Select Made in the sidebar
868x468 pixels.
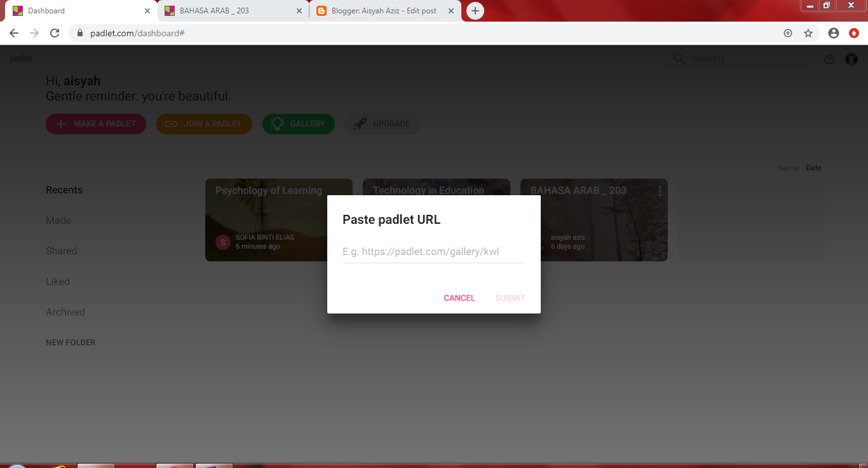click(x=58, y=221)
